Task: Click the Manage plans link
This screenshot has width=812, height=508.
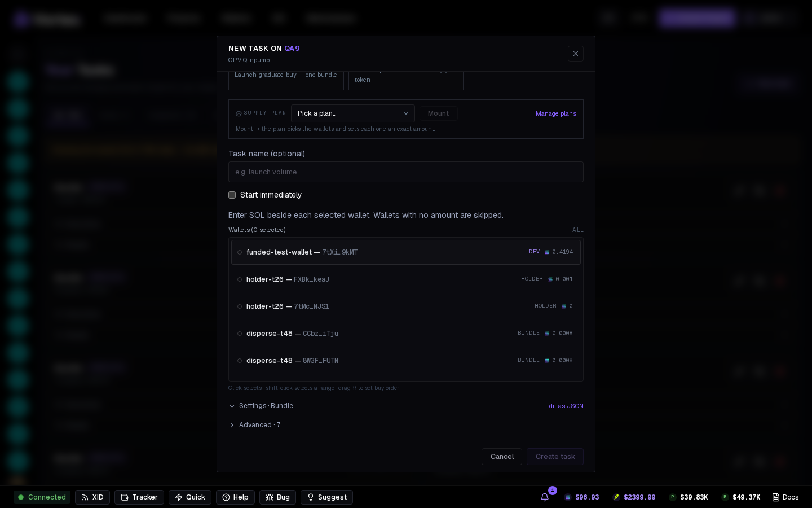Action: click(556, 113)
